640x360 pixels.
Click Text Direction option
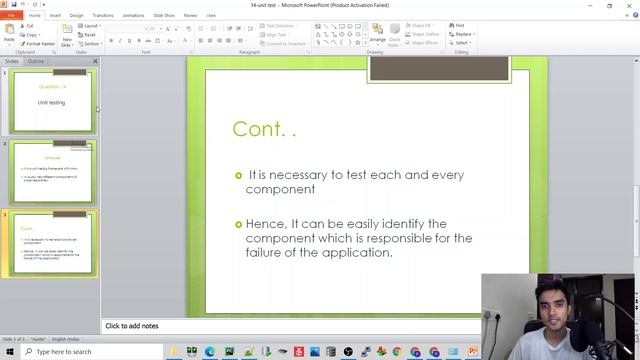[x=278, y=26]
